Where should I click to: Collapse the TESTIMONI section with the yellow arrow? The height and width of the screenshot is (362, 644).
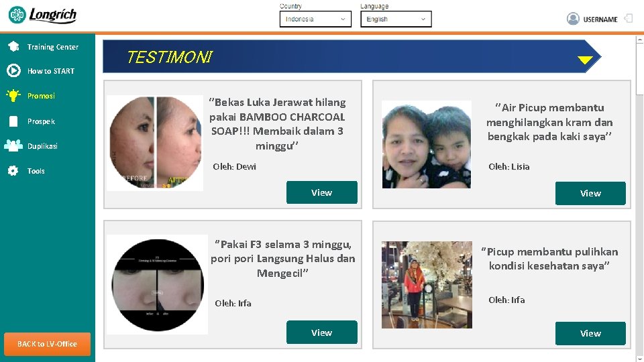584,60
